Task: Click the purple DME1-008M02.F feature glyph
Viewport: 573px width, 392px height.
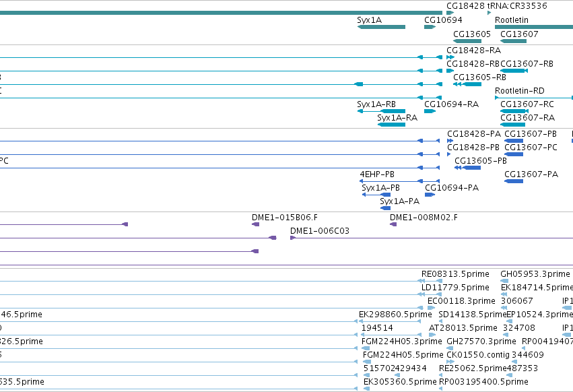Action: point(393,224)
